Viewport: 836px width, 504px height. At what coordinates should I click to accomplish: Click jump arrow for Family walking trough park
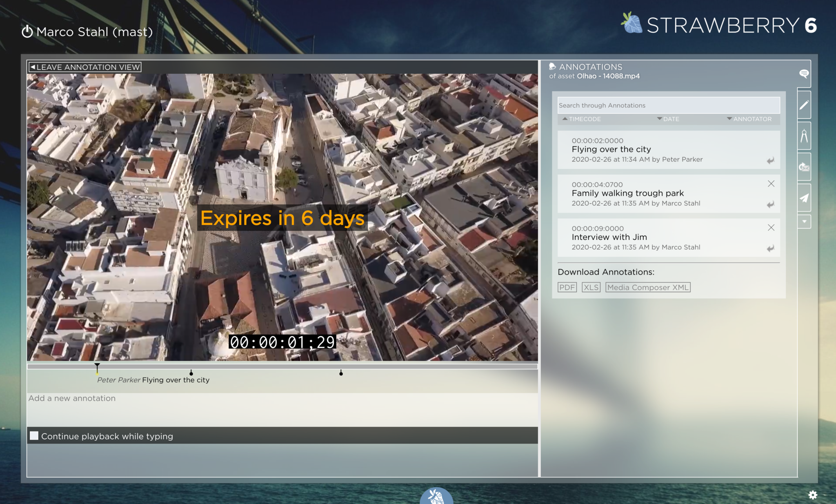coord(770,204)
